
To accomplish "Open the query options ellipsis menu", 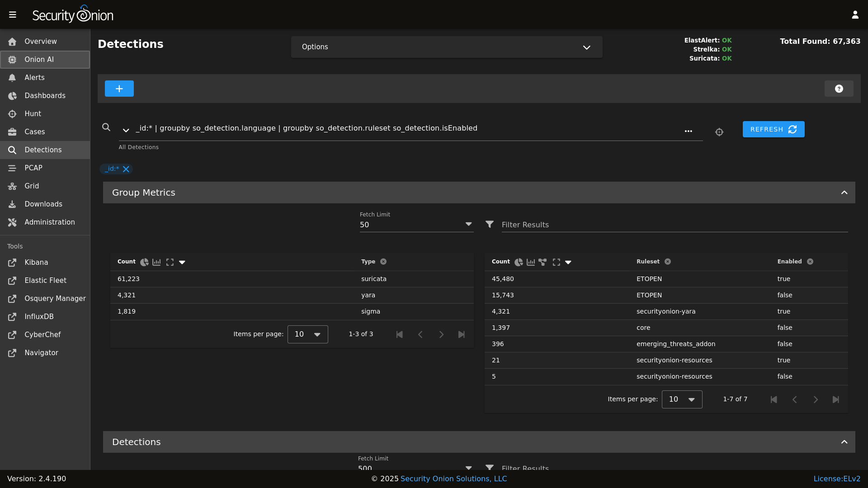I will [689, 131].
